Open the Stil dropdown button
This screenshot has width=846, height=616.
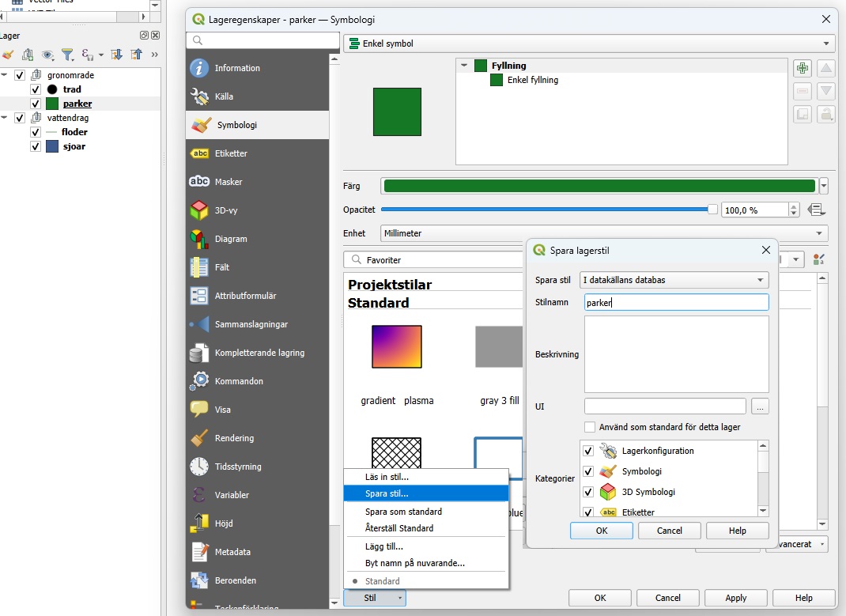pos(375,598)
